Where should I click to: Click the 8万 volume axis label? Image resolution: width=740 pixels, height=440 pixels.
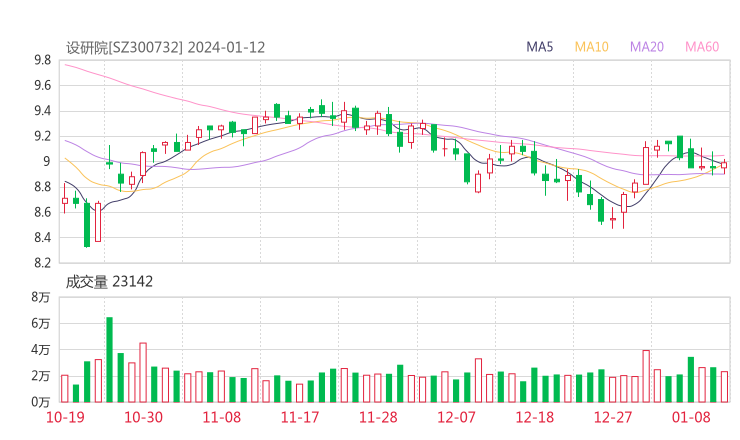[x=41, y=297]
